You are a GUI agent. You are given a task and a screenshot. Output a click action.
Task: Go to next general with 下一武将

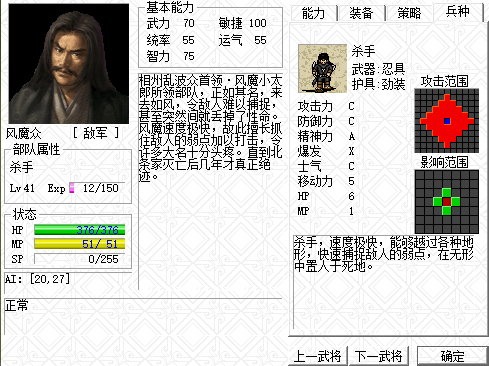379,356
